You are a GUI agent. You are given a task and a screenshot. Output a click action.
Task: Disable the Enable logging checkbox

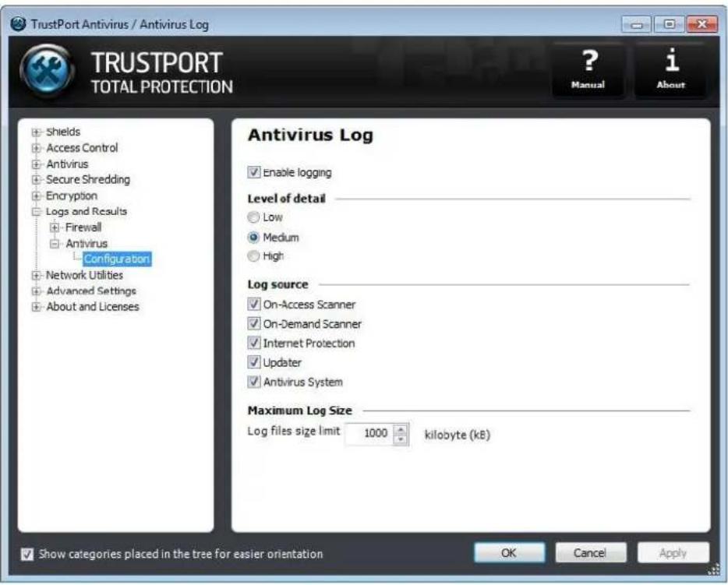pyautogui.click(x=253, y=172)
